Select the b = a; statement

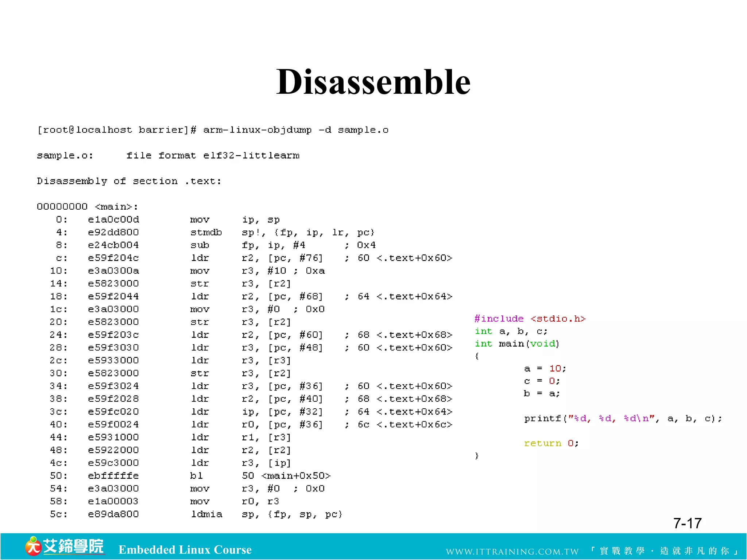(x=542, y=393)
